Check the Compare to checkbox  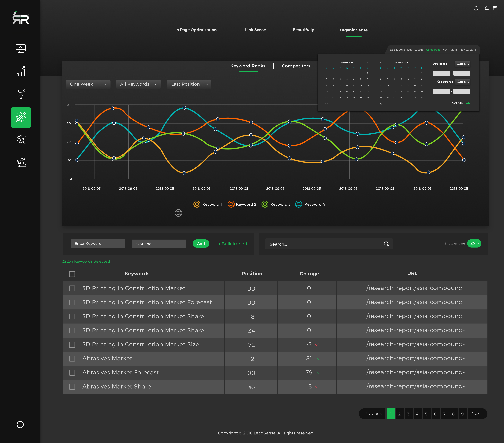[434, 82]
